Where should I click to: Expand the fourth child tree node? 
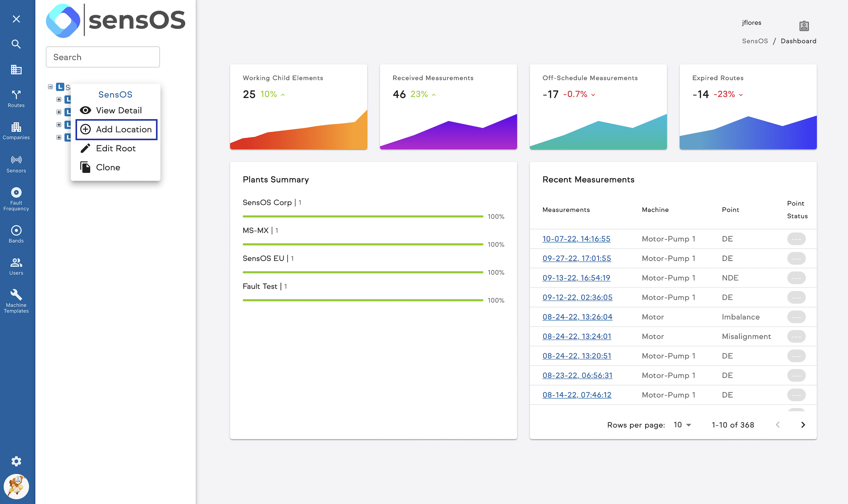(x=58, y=137)
